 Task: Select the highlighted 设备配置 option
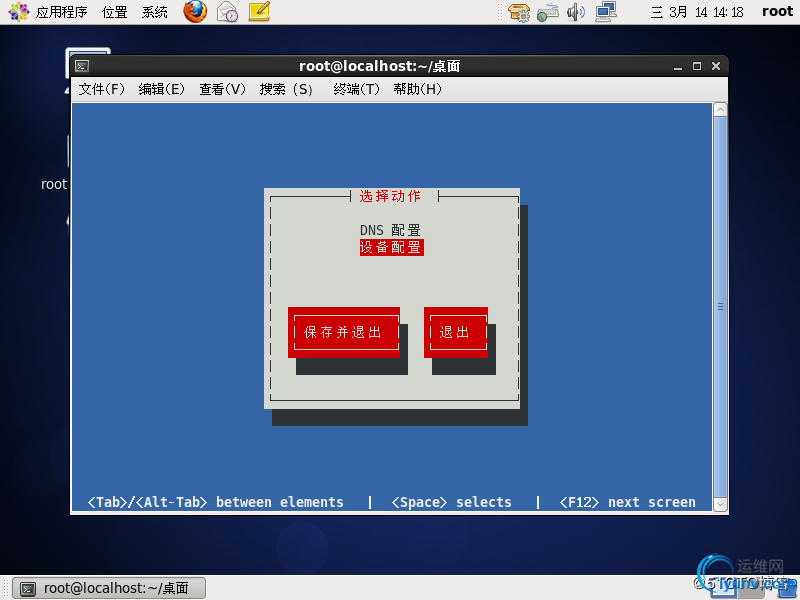pyautogui.click(x=391, y=247)
